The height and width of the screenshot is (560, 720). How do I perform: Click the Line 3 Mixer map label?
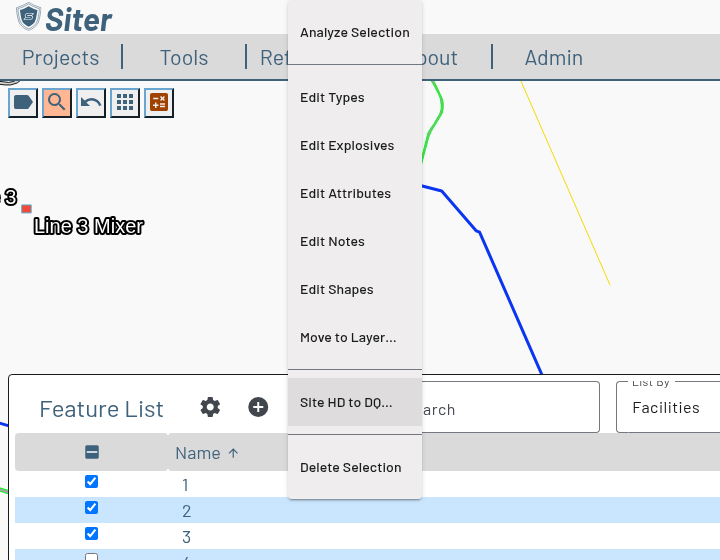pyautogui.click(x=89, y=226)
